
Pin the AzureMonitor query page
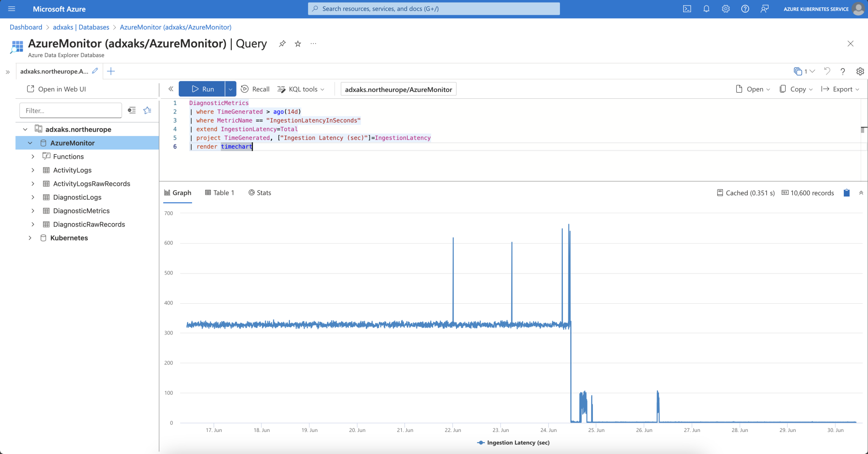pos(282,44)
